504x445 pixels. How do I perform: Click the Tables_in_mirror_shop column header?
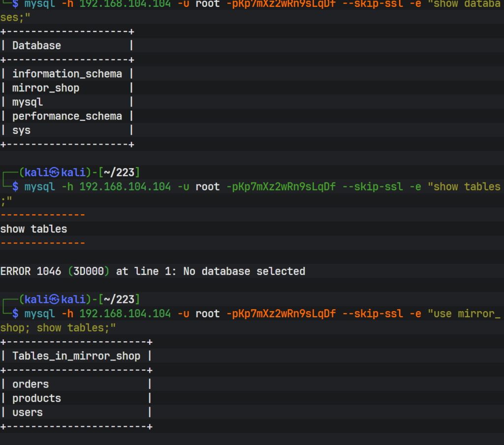(76, 356)
